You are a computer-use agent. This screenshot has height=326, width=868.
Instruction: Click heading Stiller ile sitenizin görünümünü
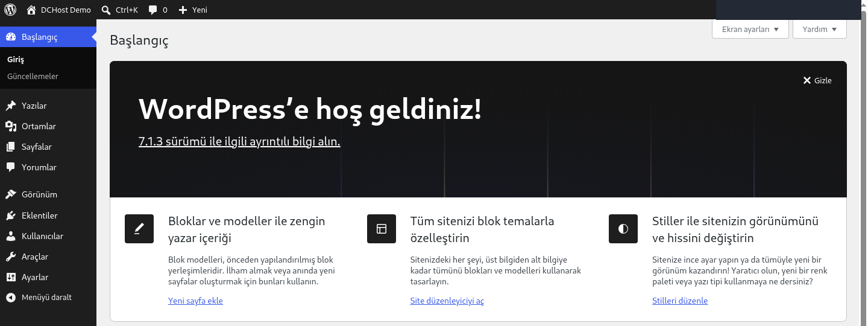tap(735, 229)
